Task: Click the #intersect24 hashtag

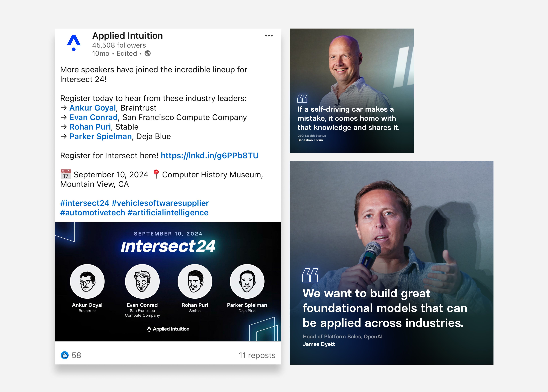Action: point(85,203)
